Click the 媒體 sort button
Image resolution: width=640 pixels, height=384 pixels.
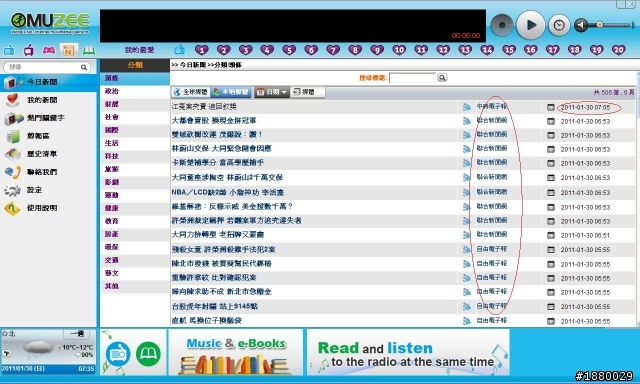pos(307,92)
